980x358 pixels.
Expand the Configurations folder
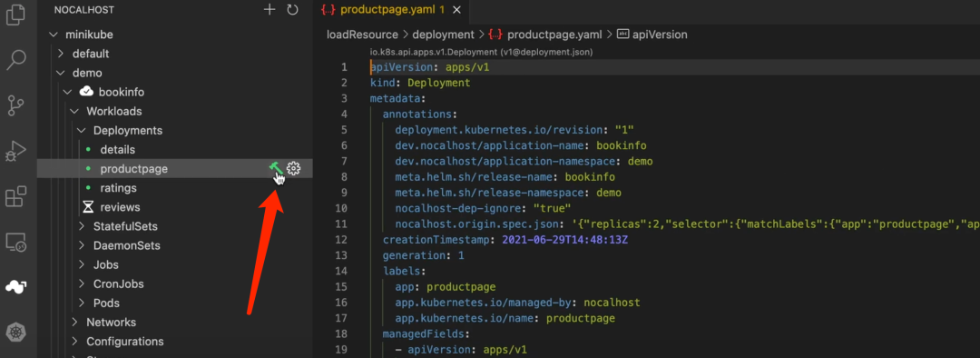74,342
